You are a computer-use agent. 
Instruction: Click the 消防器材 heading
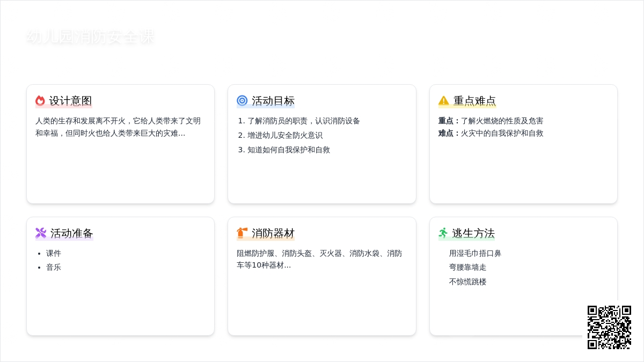(x=273, y=233)
